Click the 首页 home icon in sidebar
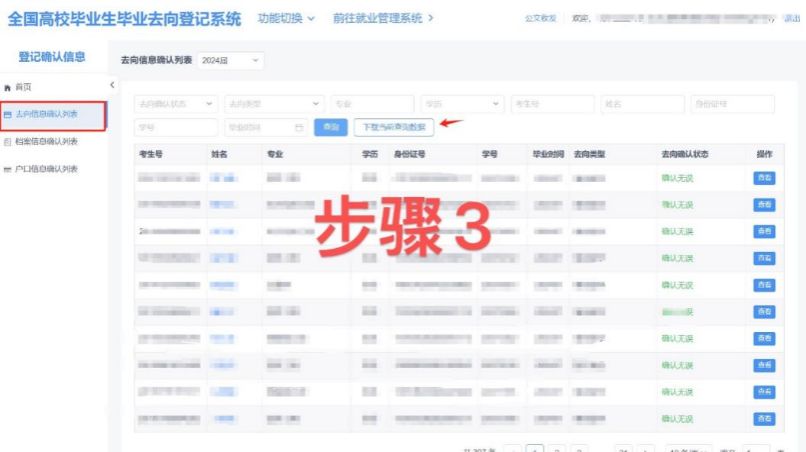806x452 pixels. (x=8, y=88)
